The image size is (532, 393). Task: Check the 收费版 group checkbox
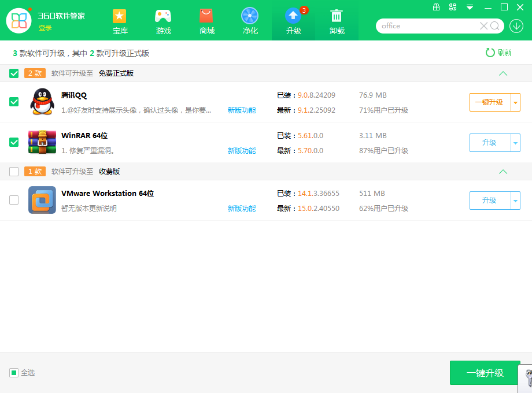[x=14, y=172]
